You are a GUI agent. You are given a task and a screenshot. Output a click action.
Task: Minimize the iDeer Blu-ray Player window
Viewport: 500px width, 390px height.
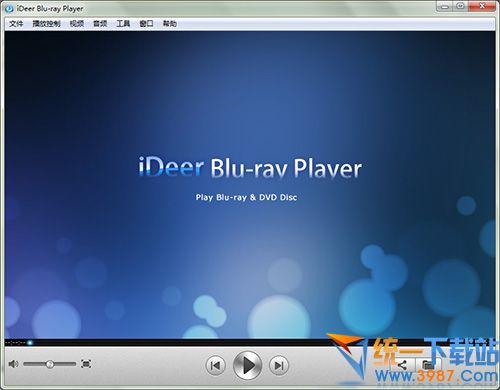[444, 6]
